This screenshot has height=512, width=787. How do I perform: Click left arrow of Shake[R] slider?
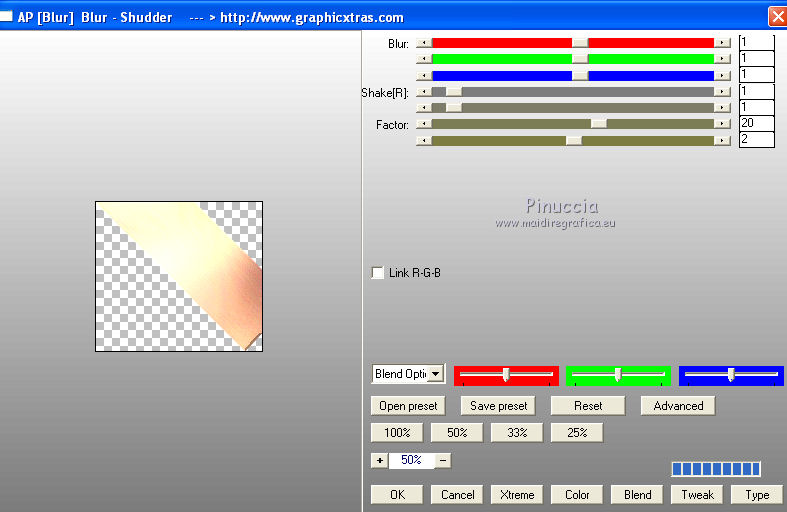point(424,92)
